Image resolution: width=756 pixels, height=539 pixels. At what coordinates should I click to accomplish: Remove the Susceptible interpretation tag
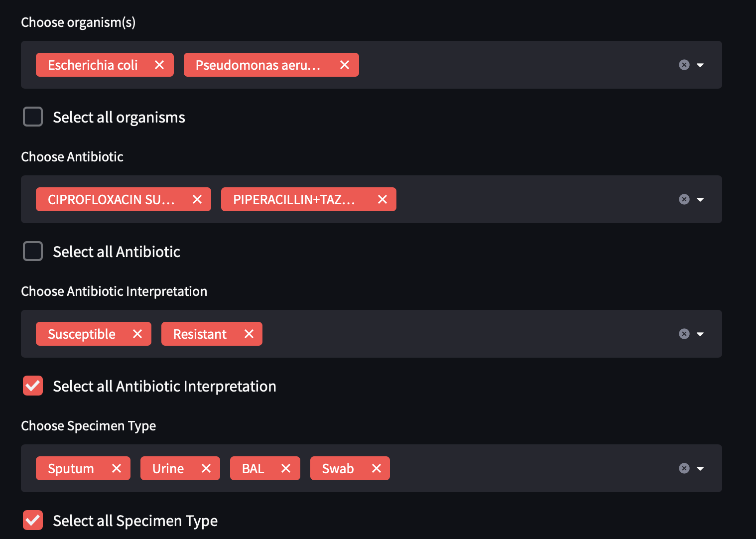click(x=137, y=334)
